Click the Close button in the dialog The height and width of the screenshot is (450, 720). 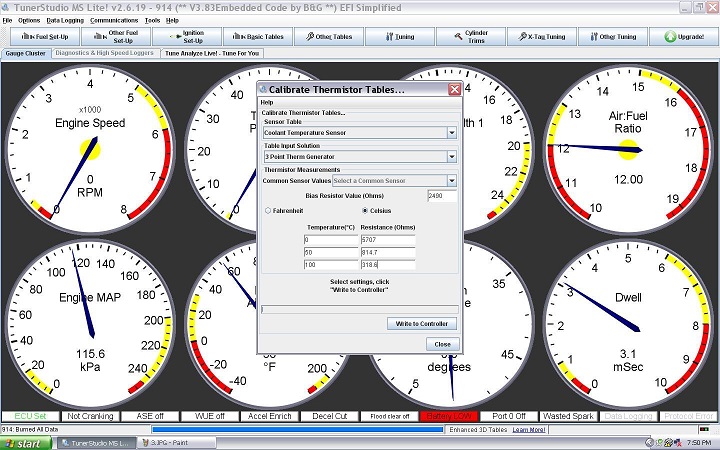point(442,344)
